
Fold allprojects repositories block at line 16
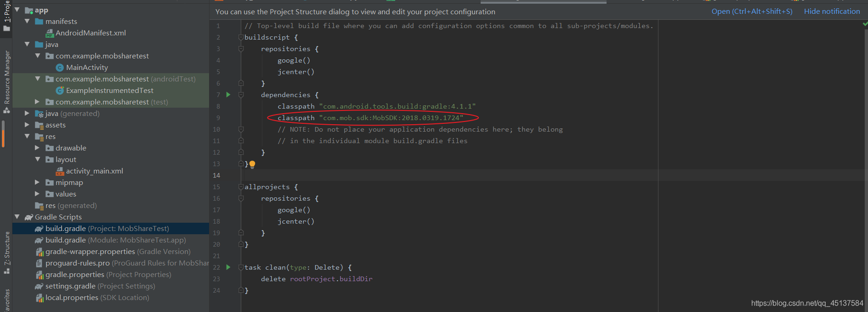coord(241,198)
